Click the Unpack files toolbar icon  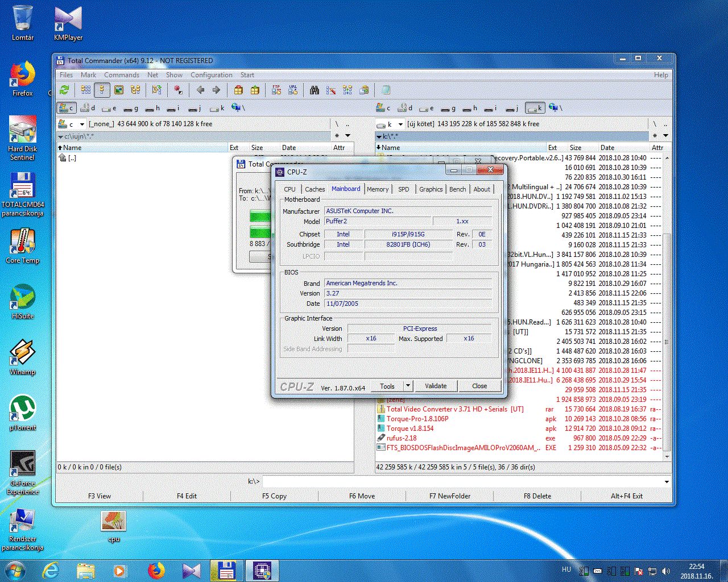[255, 90]
